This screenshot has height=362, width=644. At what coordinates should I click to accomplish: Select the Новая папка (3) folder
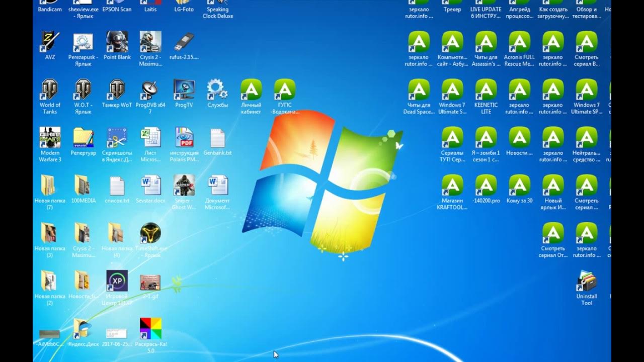pos(50,233)
